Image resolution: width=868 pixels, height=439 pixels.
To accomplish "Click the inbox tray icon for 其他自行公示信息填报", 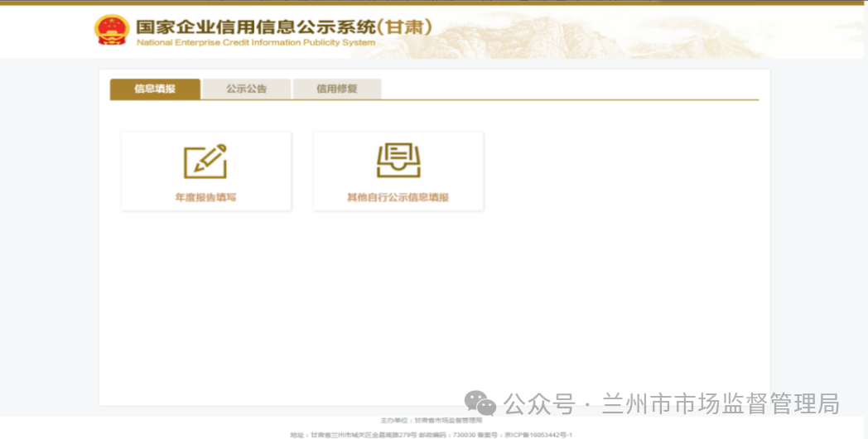I will click(398, 161).
